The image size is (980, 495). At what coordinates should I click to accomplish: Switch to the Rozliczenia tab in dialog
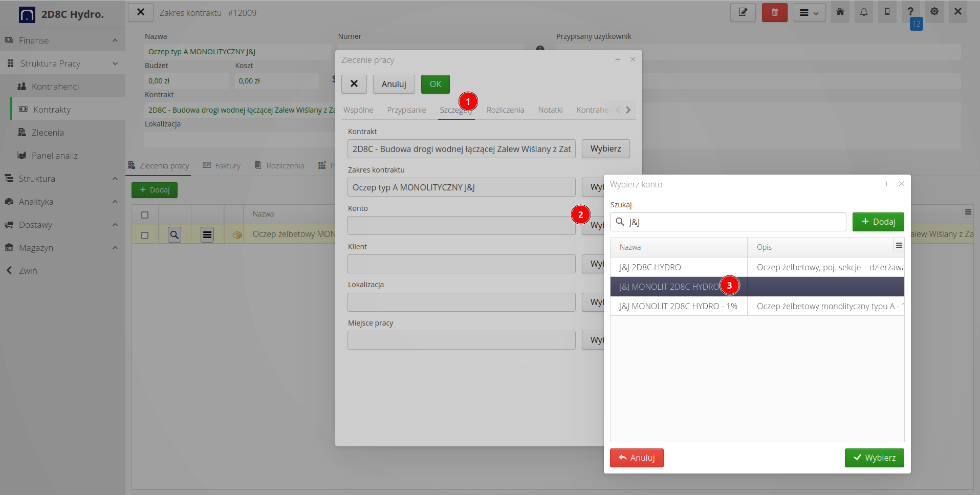(x=505, y=110)
